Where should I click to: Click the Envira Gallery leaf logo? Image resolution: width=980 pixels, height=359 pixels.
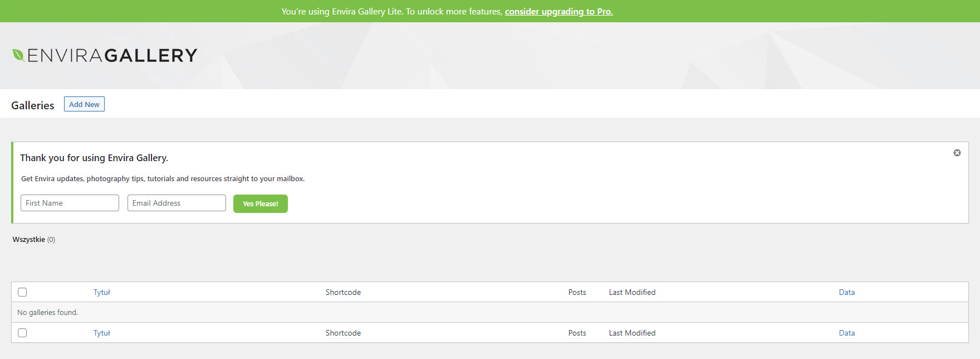point(105,55)
